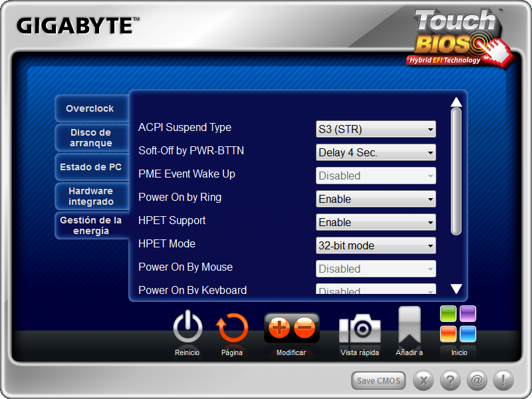Viewport: 532px width, 399px height.
Task: Click the exclamation mark round button
Action: click(503, 380)
